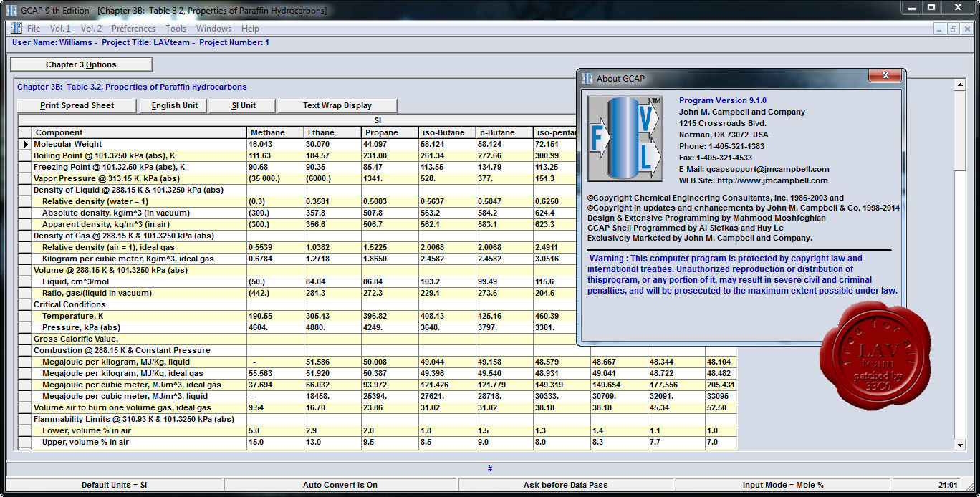Screen dimensions: 980x497
Task: Click the About GCAP dialog title icon
Action: point(588,79)
